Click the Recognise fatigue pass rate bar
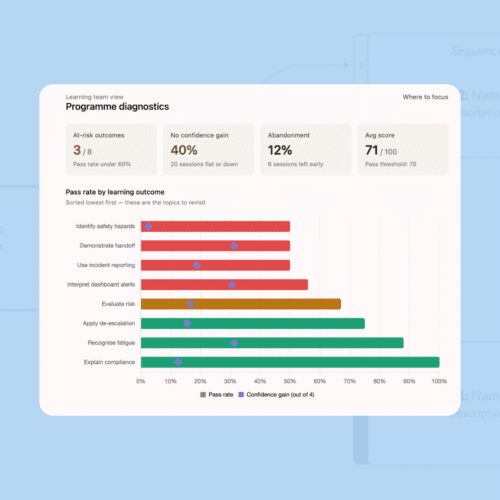 [272, 343]
